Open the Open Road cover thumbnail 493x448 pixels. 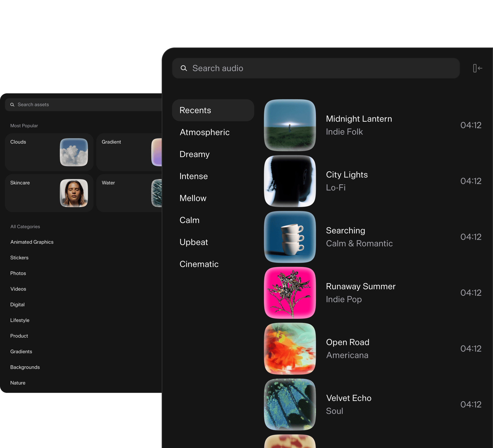290,349
